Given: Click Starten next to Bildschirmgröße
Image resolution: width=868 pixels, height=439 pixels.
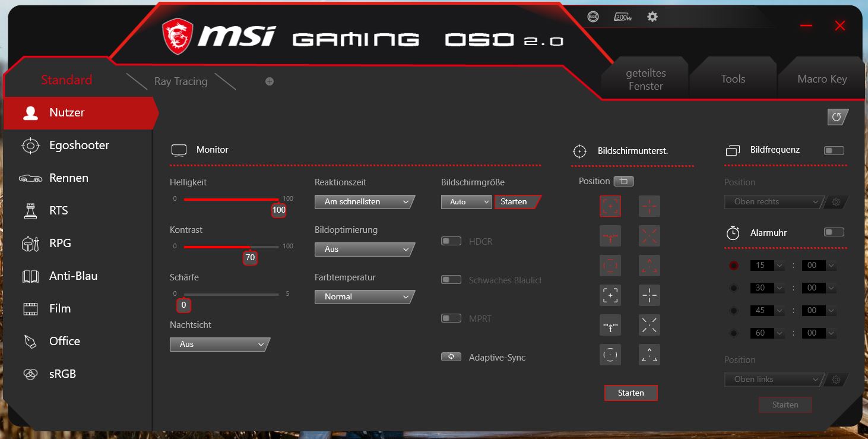Looking at the screenshot, I should (x=517, y=202).
